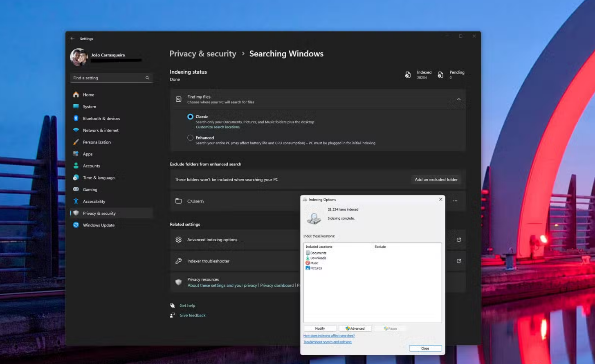The width and height of the screenshot is (595, 364).
Task: Open the Accounts label
Action: (x=91, y=166)
